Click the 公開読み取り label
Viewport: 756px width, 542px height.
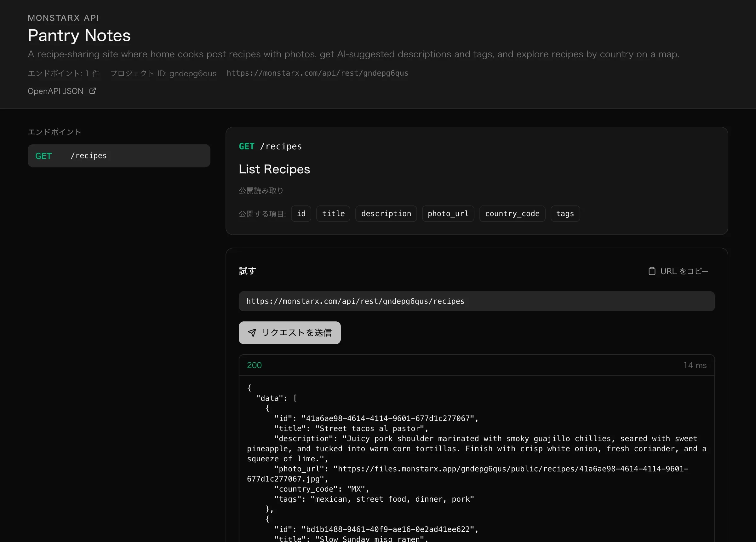(x=261, y=191)
